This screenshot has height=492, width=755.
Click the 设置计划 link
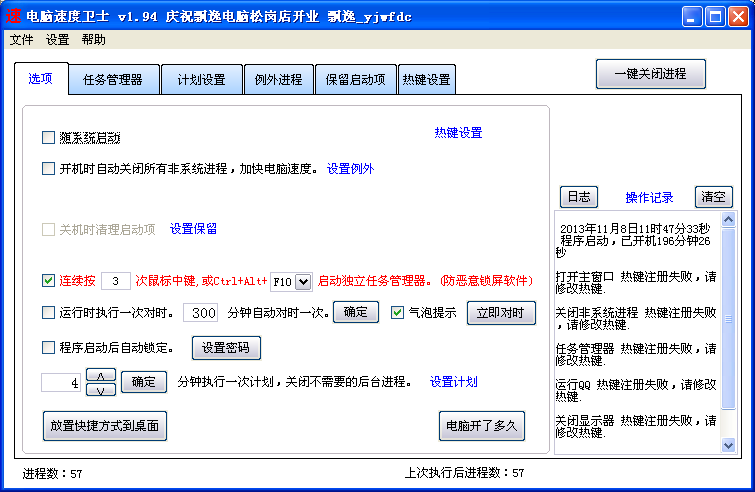point(453,382)
